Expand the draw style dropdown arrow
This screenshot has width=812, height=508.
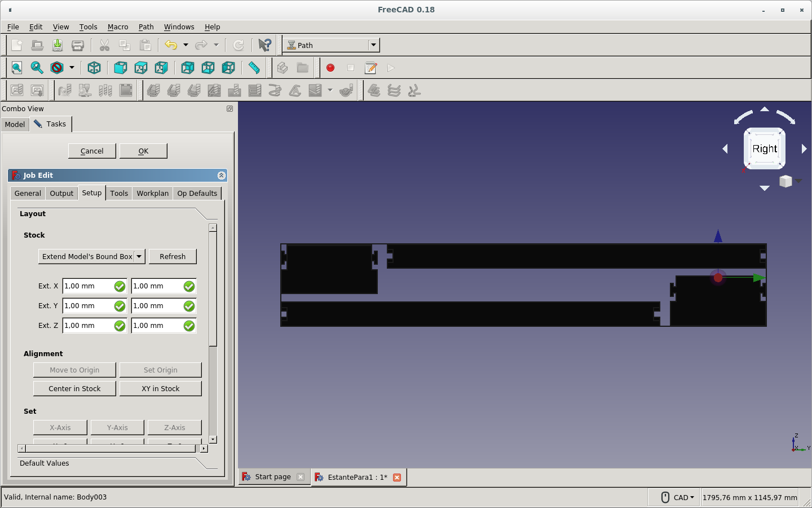(72, 68)
